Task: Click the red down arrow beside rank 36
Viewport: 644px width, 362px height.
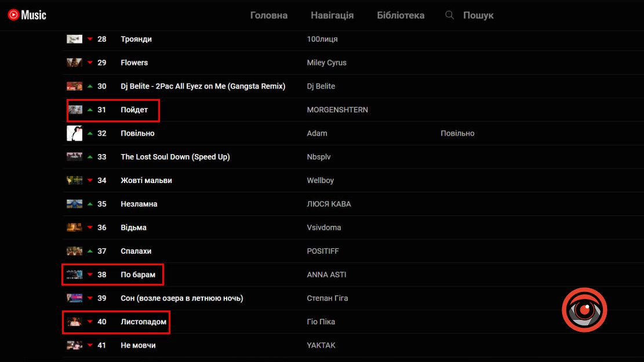Action: 90,228
